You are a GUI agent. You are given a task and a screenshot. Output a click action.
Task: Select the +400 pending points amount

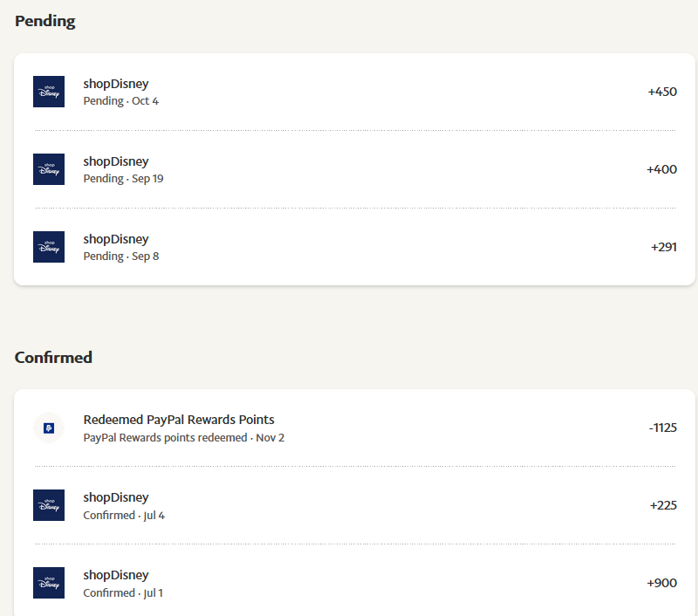661,169
